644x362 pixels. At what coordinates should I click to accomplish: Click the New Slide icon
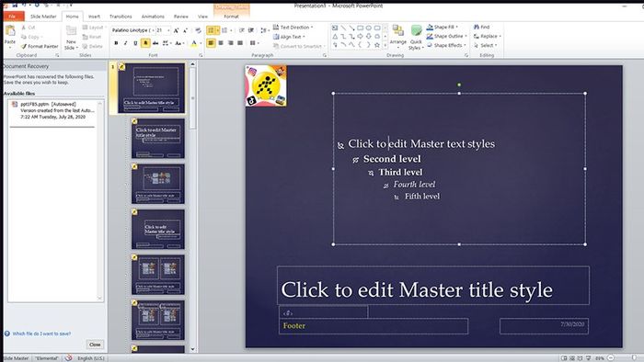tap(71, 31)
